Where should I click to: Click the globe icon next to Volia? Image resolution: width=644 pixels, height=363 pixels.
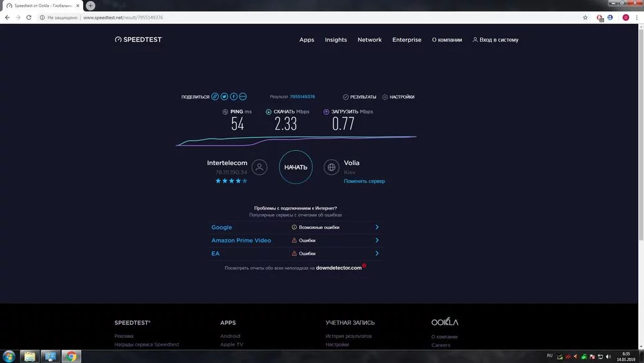coord(332,167)
